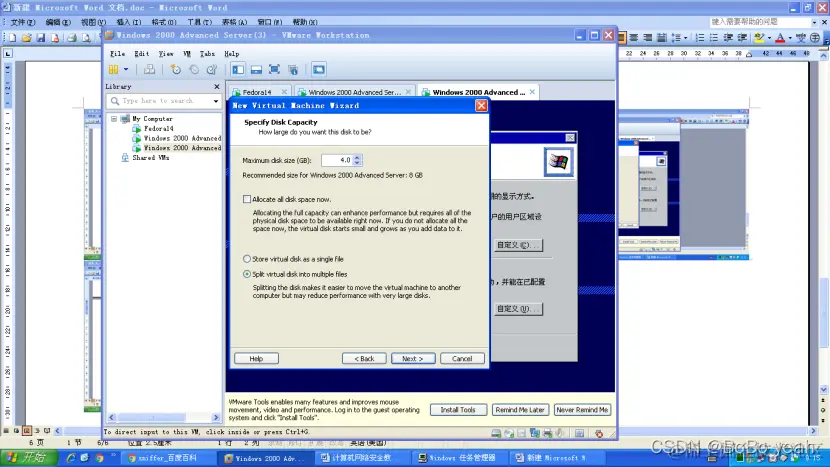Image resolution: width=830 pixels, height=467 pixels.
Task: Click the revert to snapshot icon
Action: coord(194,69)
